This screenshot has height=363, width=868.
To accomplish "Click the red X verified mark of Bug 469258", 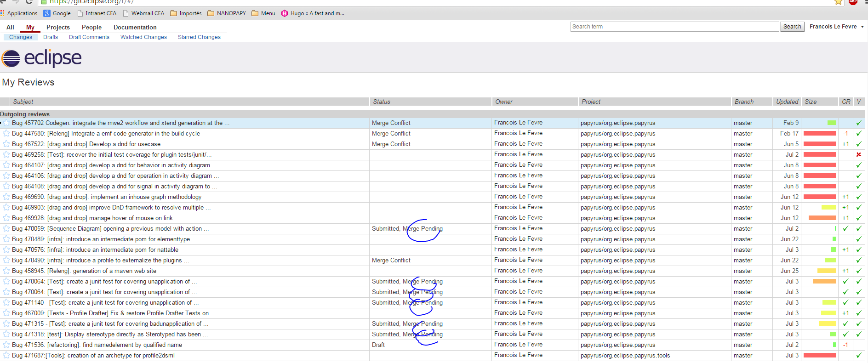I will [x=859, y=154].
